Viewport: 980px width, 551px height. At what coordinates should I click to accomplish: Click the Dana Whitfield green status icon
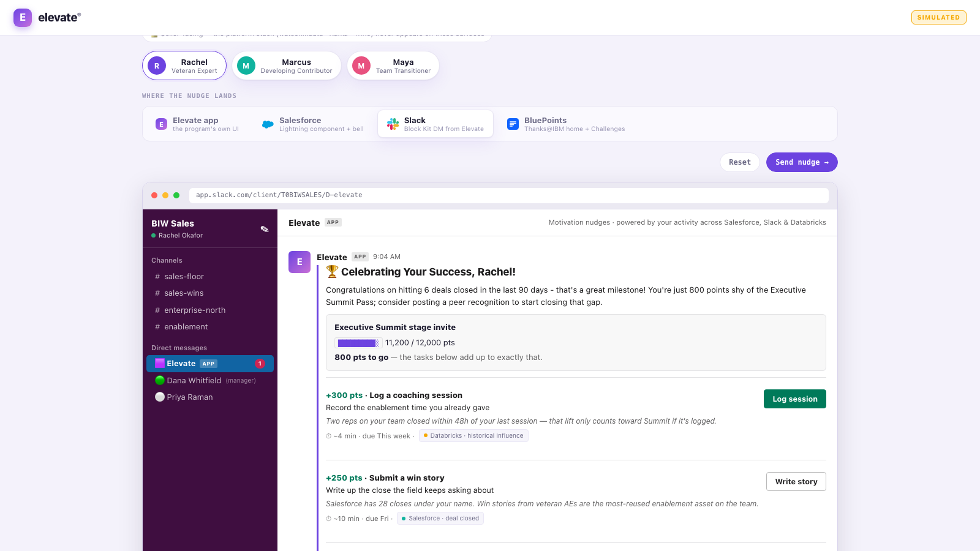160,380
